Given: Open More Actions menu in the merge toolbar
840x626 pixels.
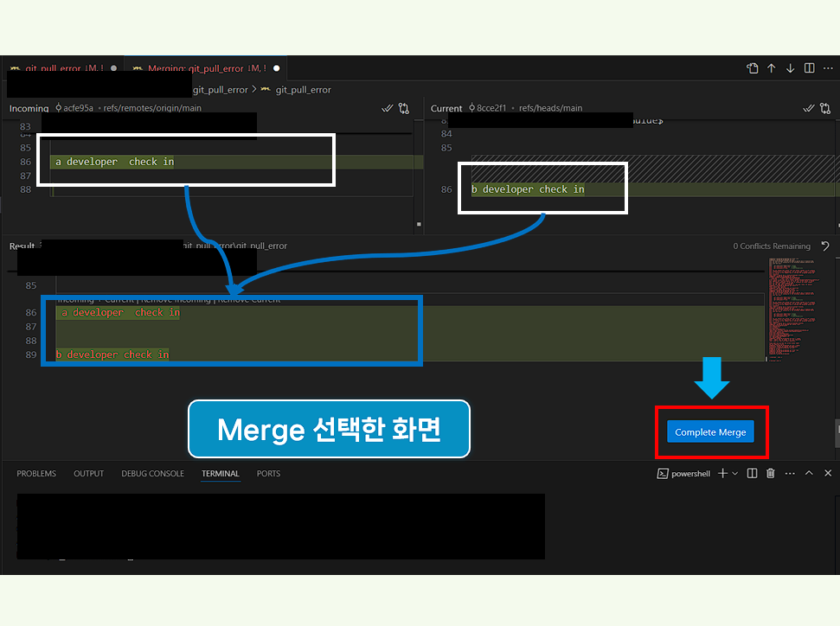Looking at the screenshot, I should (828, 67).
